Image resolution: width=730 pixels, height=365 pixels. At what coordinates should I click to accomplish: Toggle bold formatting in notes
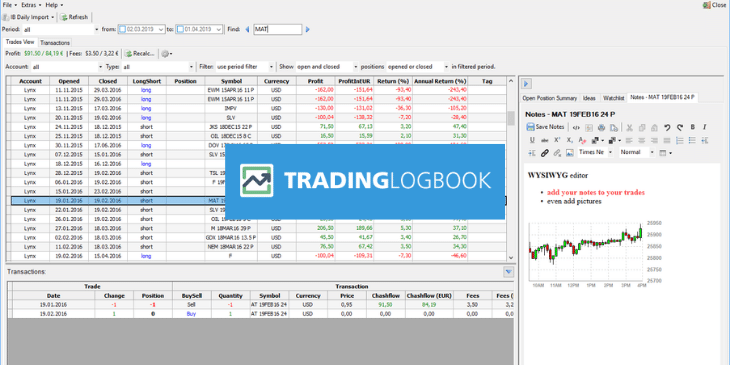(x=693, y=127)
